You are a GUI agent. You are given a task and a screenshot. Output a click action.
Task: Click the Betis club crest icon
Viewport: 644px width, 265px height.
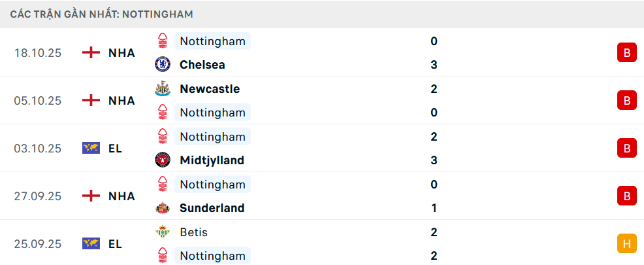[163, 232]
